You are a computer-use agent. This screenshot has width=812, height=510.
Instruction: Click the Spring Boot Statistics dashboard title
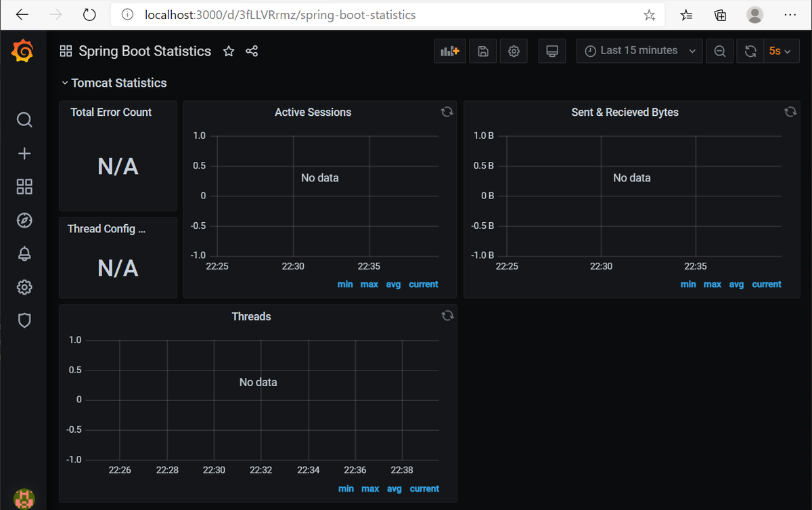pos(145,51)
